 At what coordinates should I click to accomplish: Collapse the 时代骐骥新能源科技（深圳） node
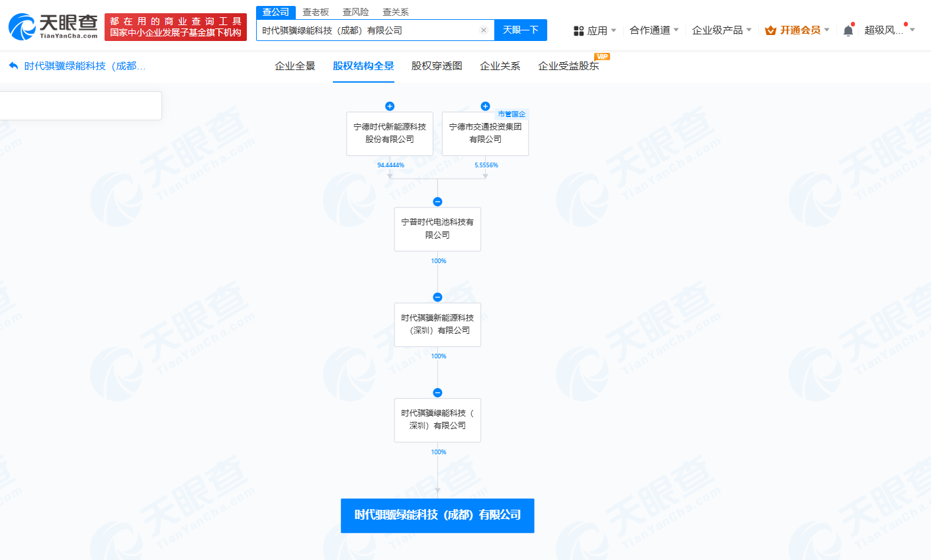(437, 297)
